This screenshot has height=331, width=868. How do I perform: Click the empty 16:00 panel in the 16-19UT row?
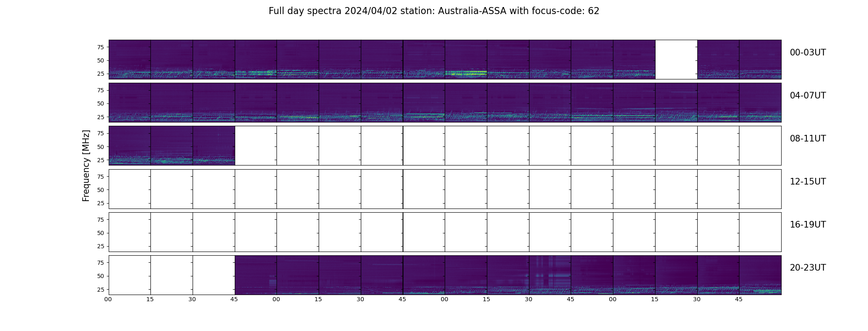(130, 232)
